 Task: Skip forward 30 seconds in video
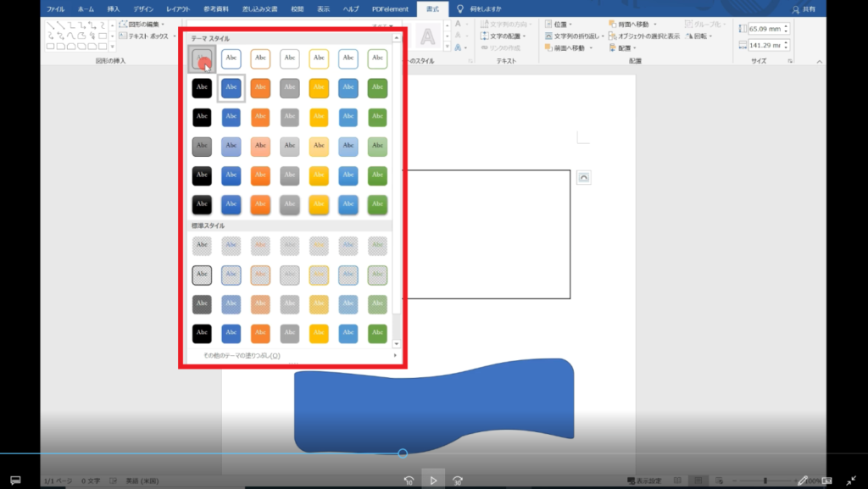click(458, 481)
